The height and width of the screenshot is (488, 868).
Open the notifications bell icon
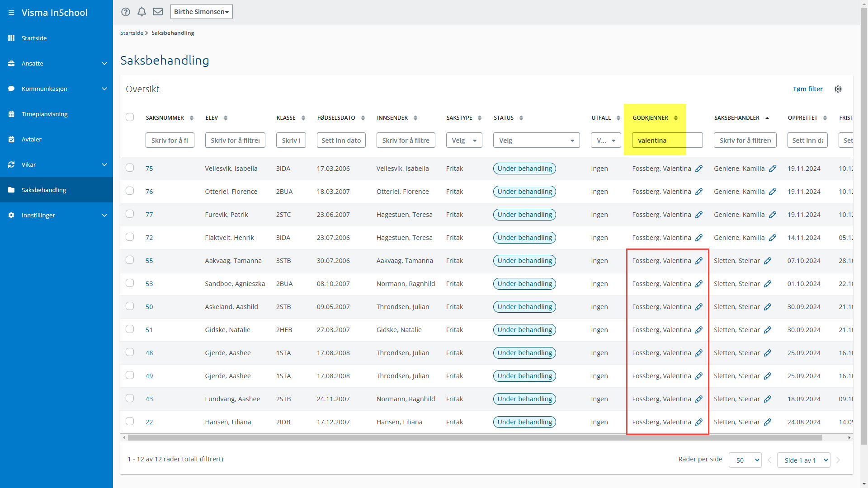(142, 12)
